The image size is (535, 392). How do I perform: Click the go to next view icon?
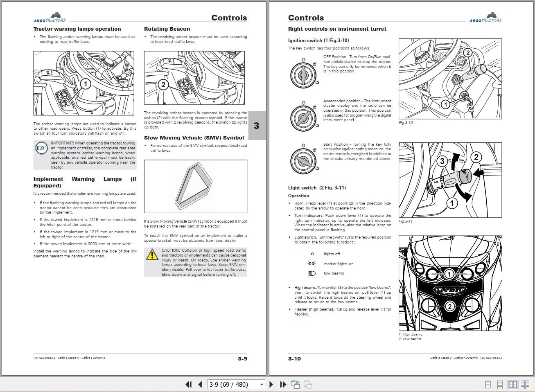point(308,384)
